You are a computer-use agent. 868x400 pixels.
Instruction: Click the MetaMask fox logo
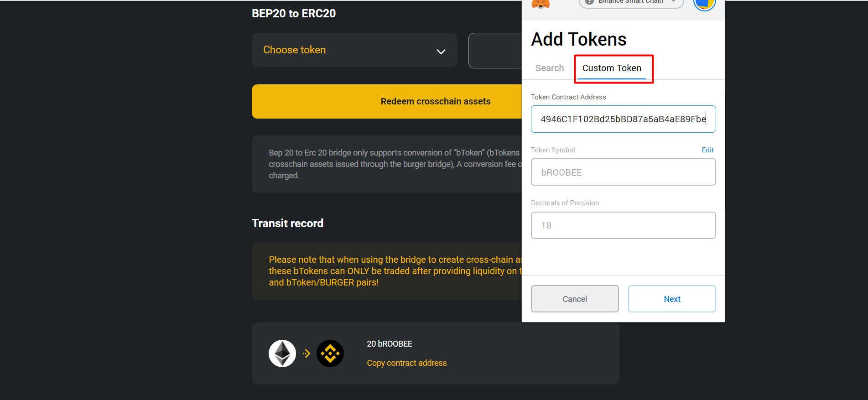point(541,4)
